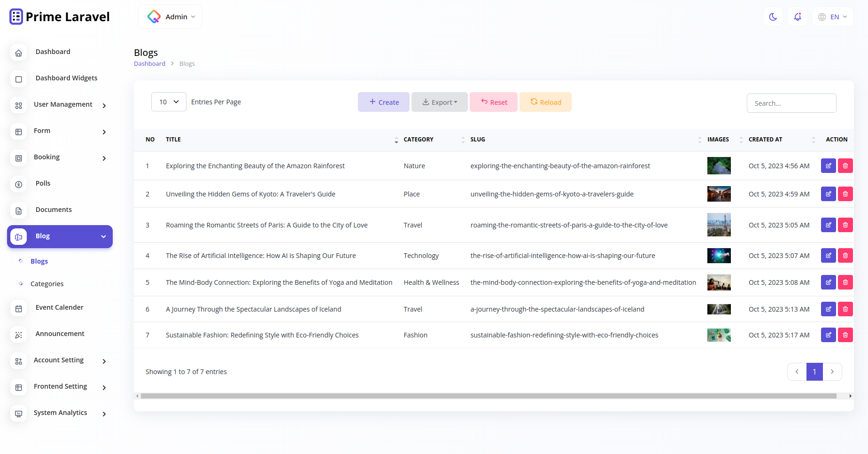This screenshot has height=454, width=868.
Task: Open the EN language dropdown
Action: [832, 16]
